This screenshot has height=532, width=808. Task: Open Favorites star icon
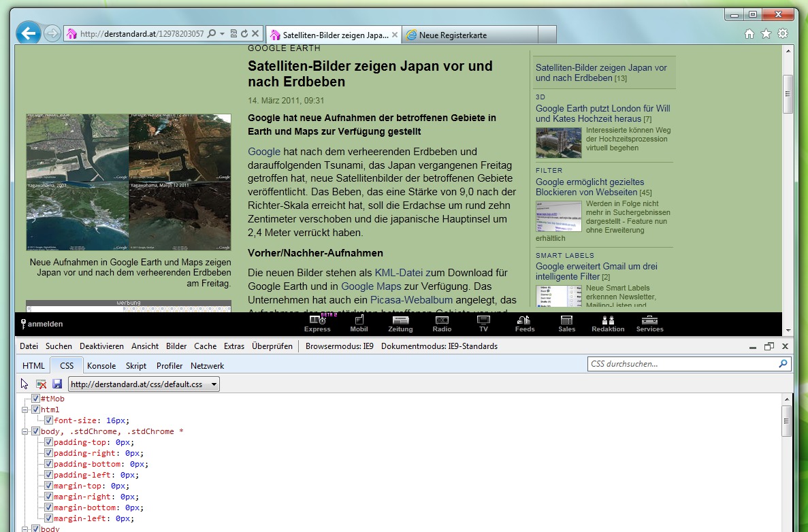[x=766, y=33]
